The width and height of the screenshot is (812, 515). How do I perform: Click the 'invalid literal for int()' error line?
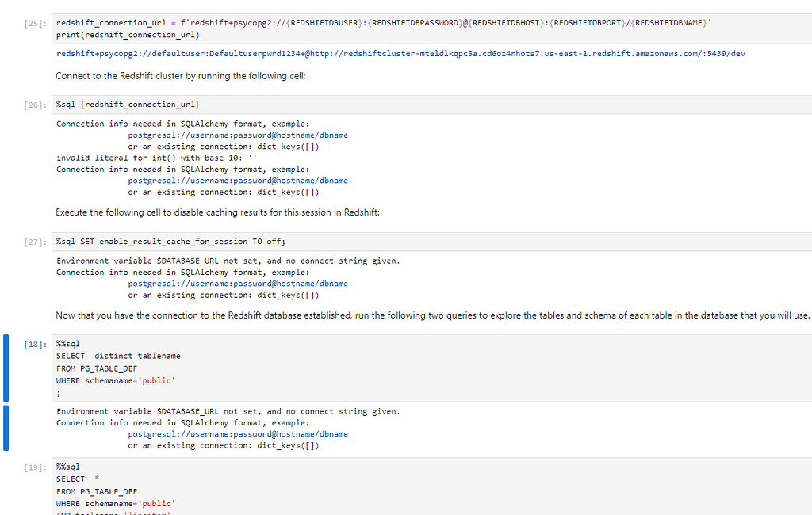click(135, 158)
